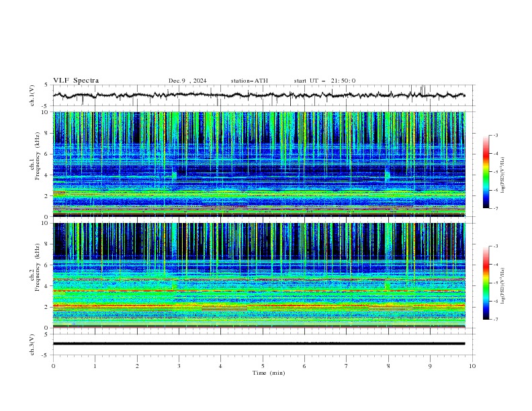This screenshot has height=411, width=532.
Task: Click the ch.3 flat waveform trace
Action: pyautogui.click(x=259, y=344)
